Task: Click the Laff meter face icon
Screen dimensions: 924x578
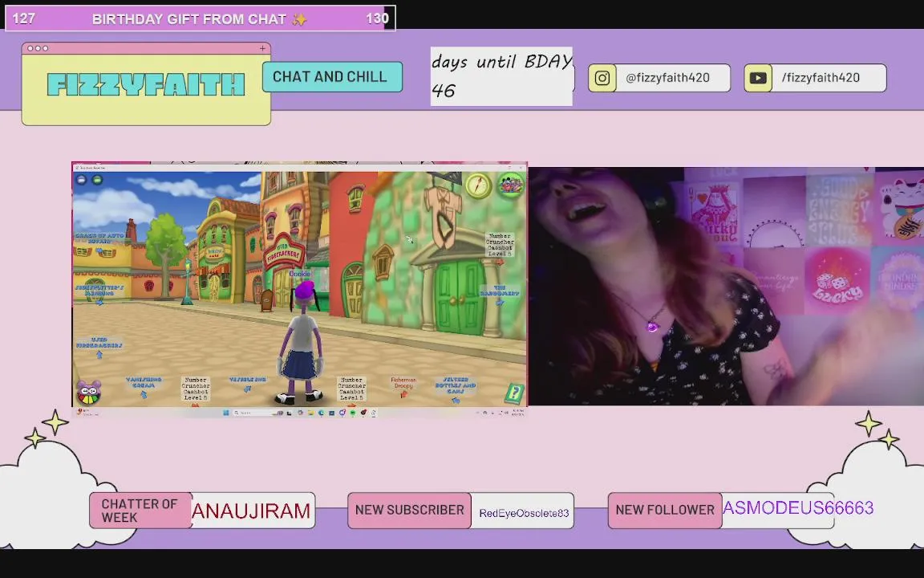Action: point(88,393)
